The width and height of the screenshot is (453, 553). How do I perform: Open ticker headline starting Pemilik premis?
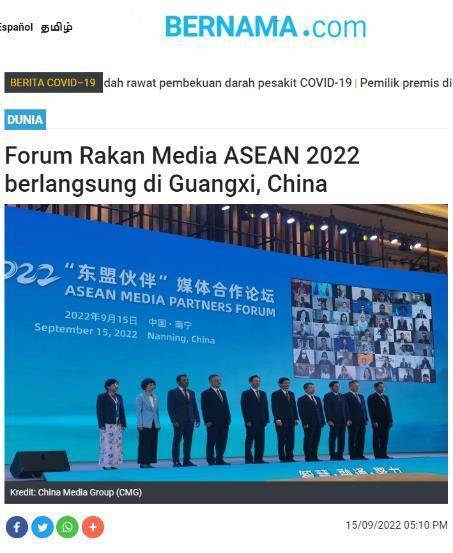[406, 83]
